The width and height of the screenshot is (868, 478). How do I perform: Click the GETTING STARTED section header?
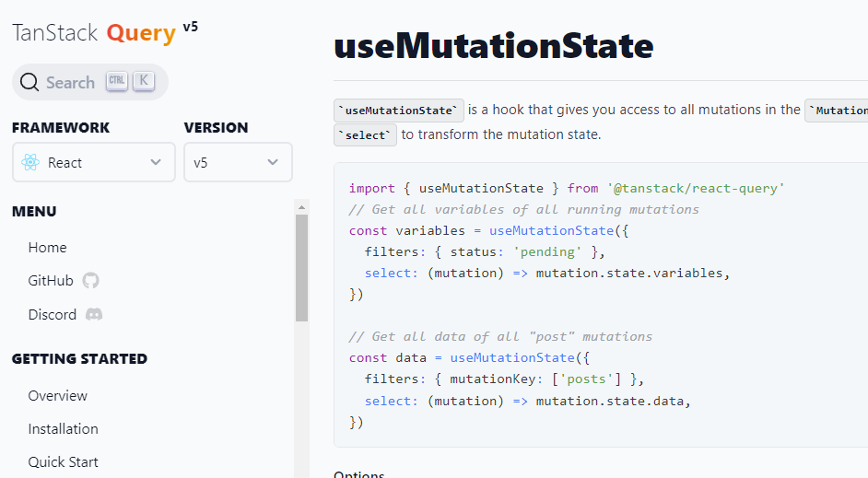[80, 358]
